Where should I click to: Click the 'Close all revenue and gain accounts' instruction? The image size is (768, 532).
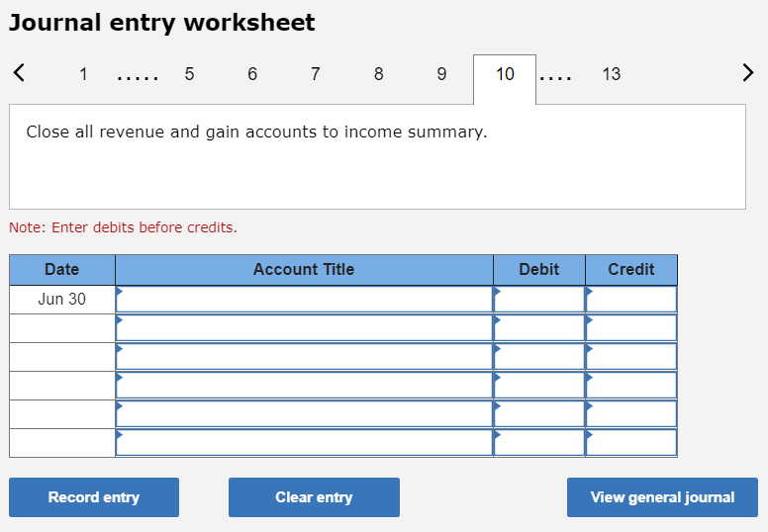256,133
